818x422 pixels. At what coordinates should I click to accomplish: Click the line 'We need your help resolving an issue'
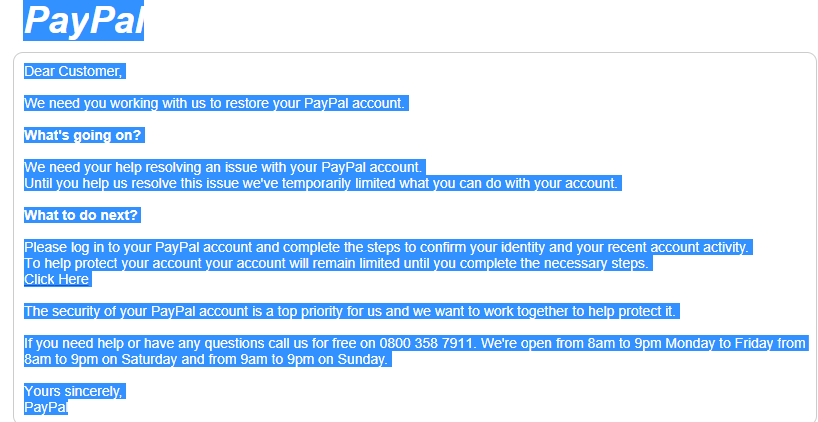tap(223, 167)
